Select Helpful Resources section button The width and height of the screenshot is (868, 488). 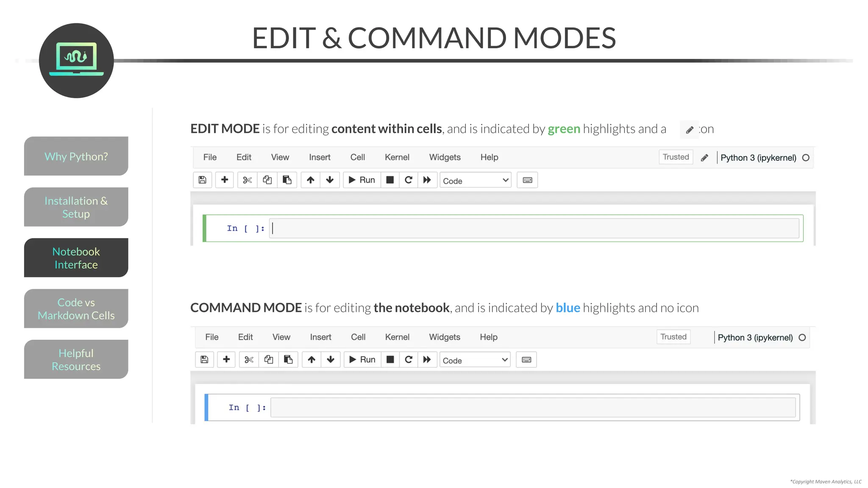(76, 360)
